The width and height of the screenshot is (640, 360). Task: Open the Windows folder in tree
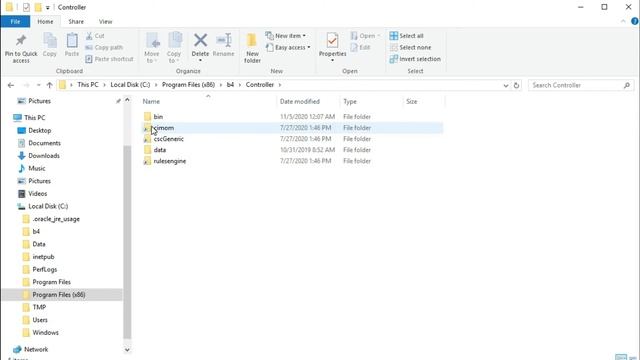pyautogui.click(x=45, y=333)
